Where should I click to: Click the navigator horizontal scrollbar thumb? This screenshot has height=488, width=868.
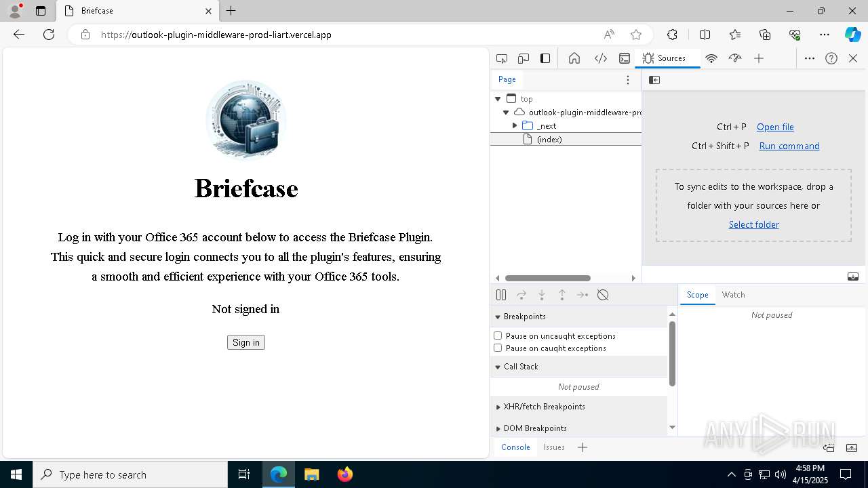pyautogui.click(x=548, y=278)
